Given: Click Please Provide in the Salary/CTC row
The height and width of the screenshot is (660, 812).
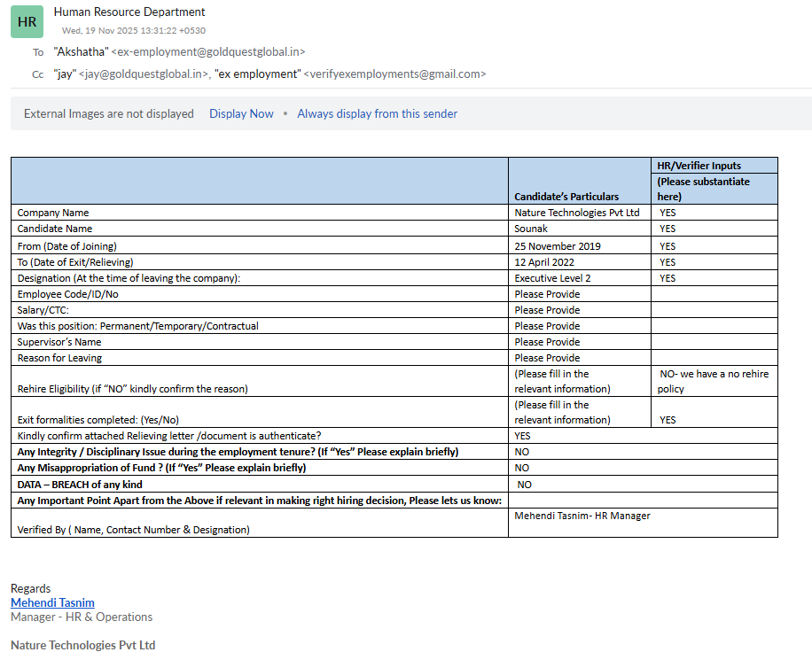Looking at the screenshot, I should click(547, 310).
